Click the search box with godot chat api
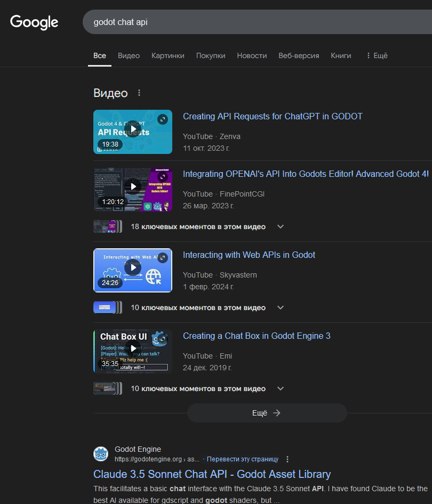432x504 pixels. point(256,22)
